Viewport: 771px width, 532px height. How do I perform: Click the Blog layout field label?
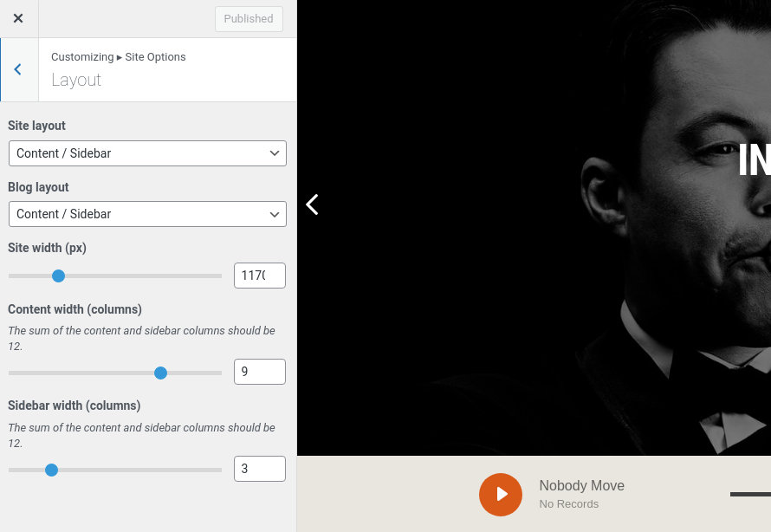(38, 187)
